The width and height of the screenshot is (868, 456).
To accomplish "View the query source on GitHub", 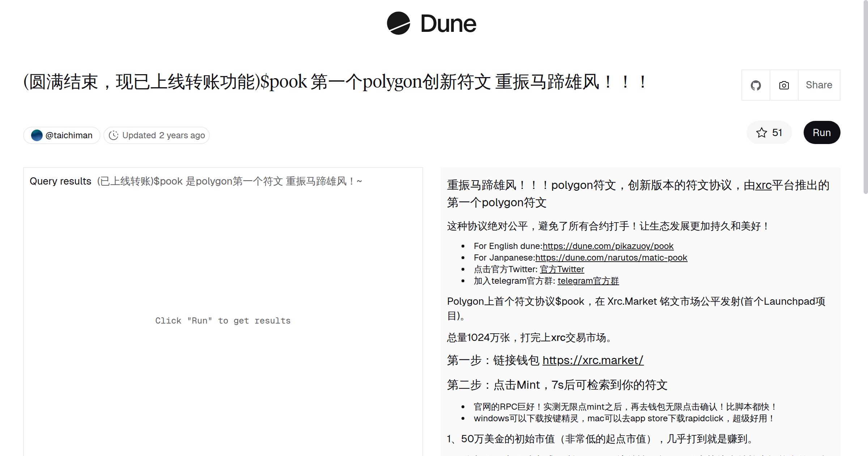I will tap(756, 85).
